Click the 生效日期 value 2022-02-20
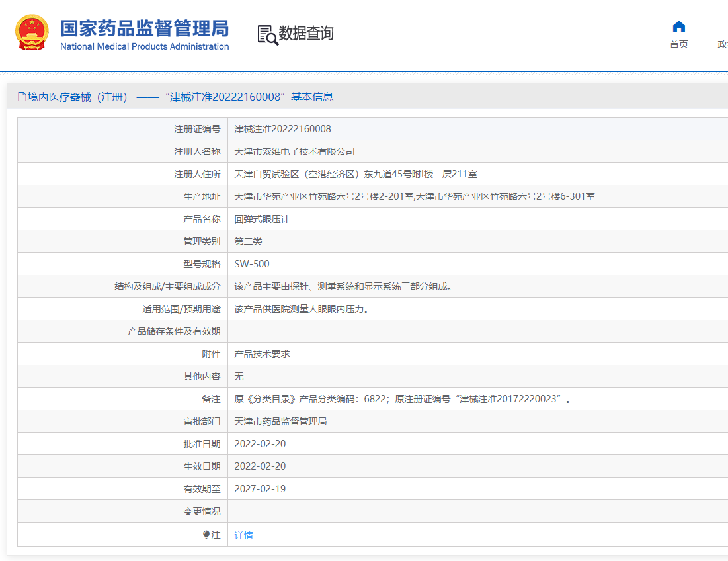 [x=260, y=466]
